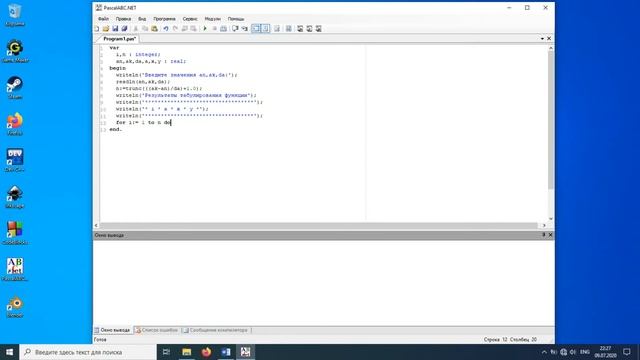Open the Сервис menu

tap(190, 19)
